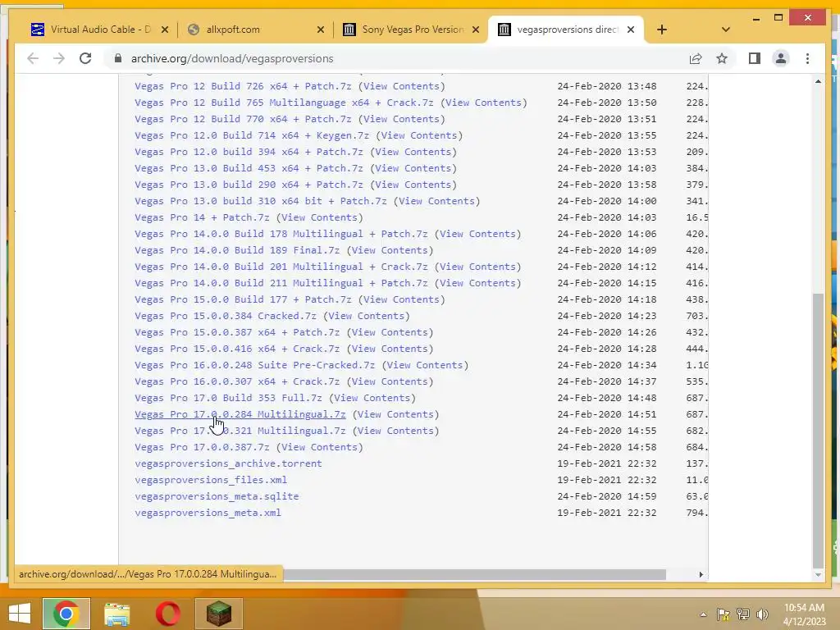This screenshot has height=630, width=840.
Task: View Contents of Vegas Pro 15.0.0.384 Cracked
Action: tap(367, 316)
